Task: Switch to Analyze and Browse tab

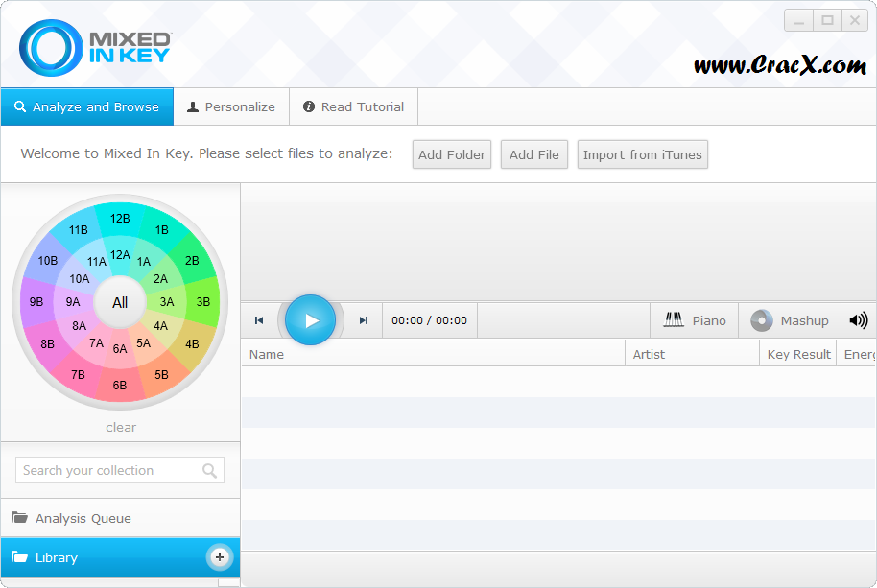Action: [x=87, y=106]
